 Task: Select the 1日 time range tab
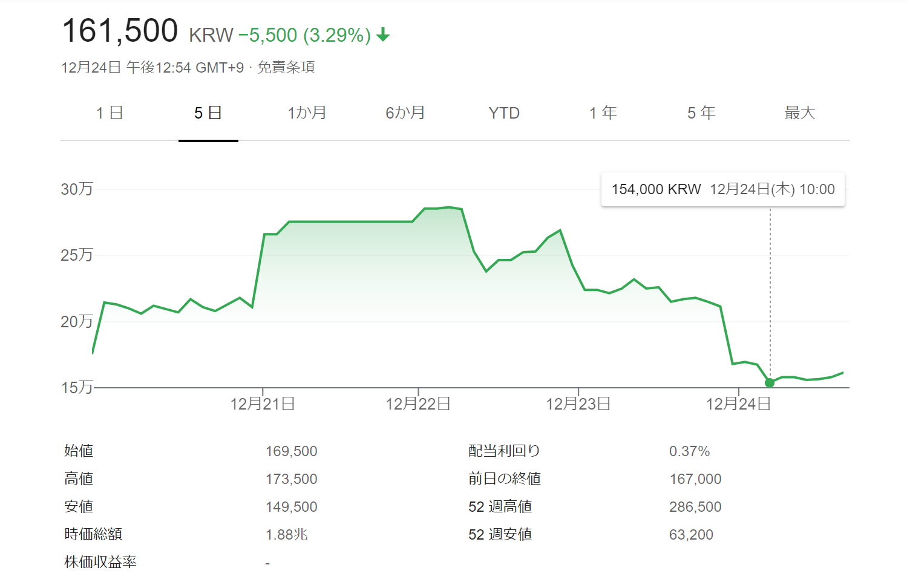tap(110, 113)
